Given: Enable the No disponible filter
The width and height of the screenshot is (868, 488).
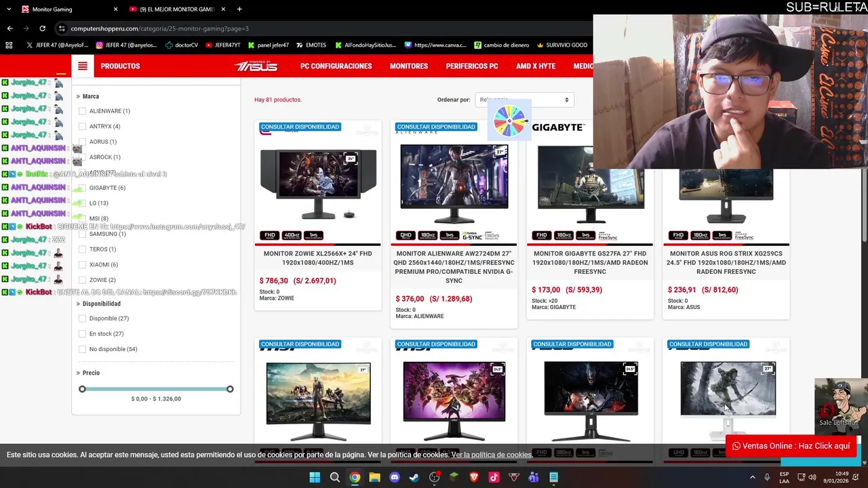Looking at the screenshot, I should pos(82,349).
